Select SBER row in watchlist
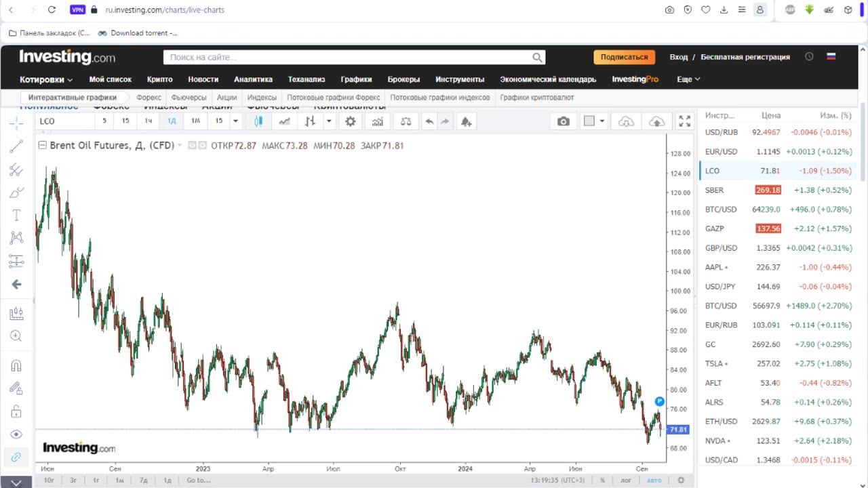868x488 pixels. pos(778,190)
